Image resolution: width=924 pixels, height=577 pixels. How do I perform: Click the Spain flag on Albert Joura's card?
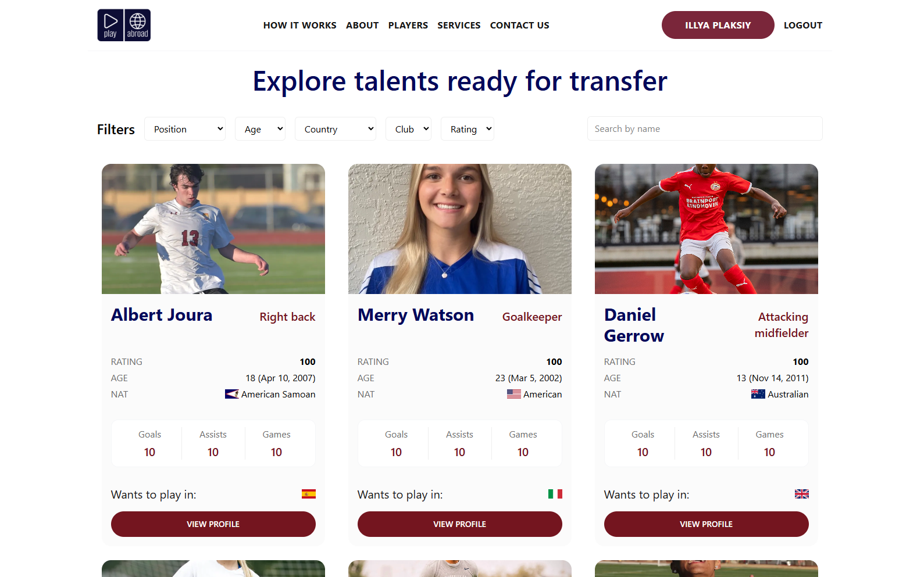click(x=309, y=494)
